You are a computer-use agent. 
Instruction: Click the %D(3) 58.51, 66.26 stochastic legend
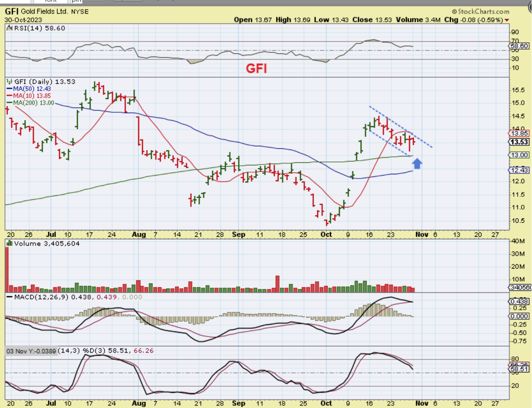(x=118, y=351)
